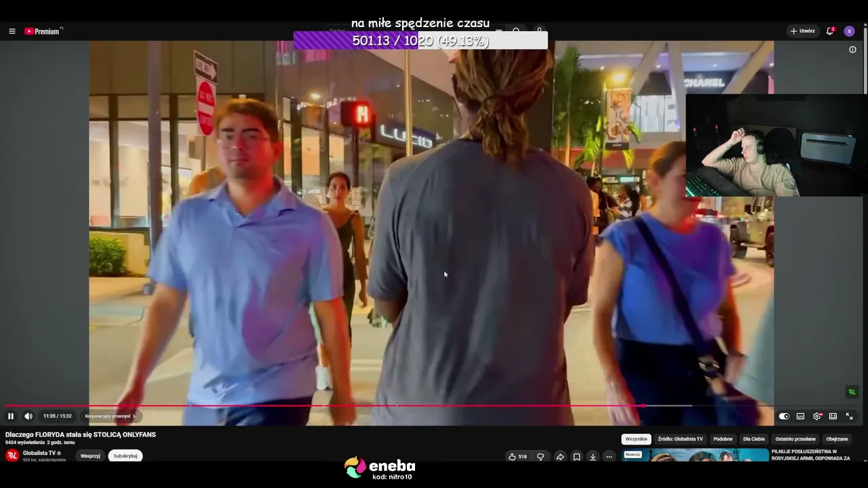Enter fullscreen mode
Image resolution: width=868 pixels, height=488 pixels.
click(x=849, y=416)
